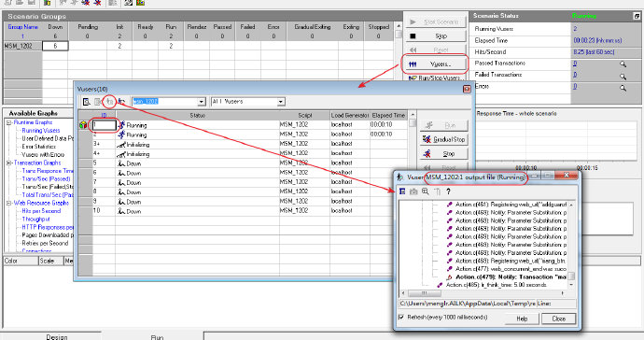
Task: Click Failed Transactions count link
Action: point(575,75)
